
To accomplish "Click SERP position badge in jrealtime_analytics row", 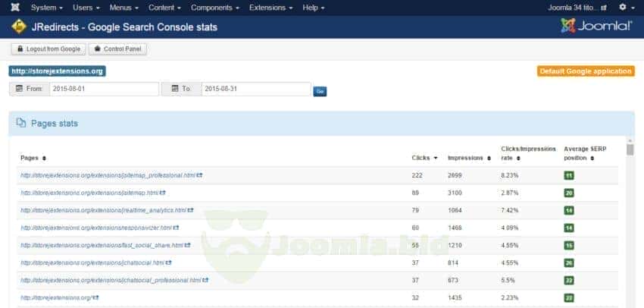I will pos(569,211).
